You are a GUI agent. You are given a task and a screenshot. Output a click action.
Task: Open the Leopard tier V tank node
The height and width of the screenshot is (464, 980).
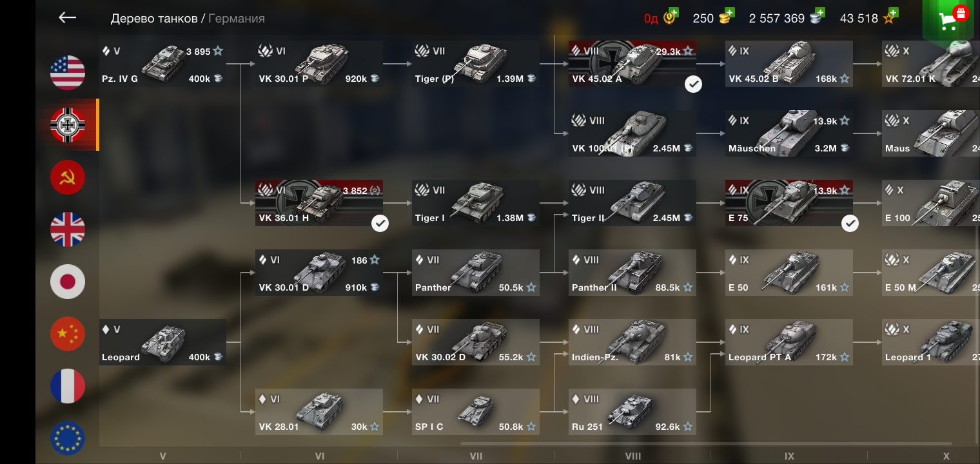point(162,342)
